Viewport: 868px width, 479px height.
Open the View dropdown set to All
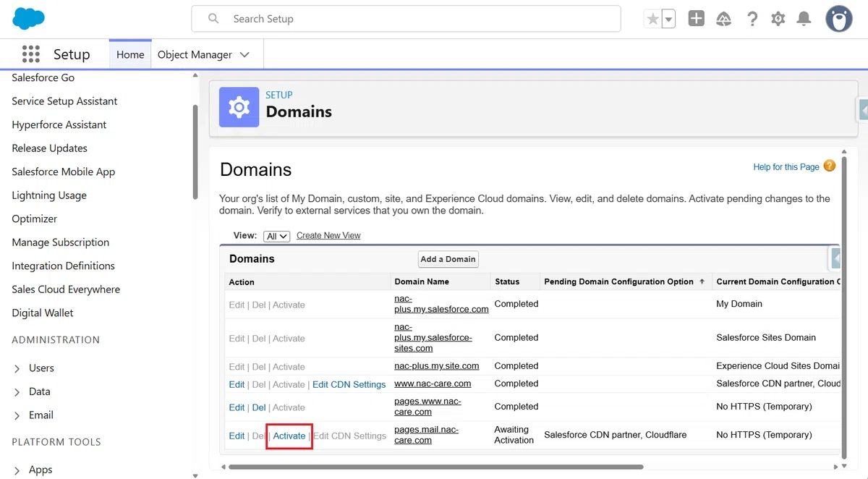click(277, 236)
